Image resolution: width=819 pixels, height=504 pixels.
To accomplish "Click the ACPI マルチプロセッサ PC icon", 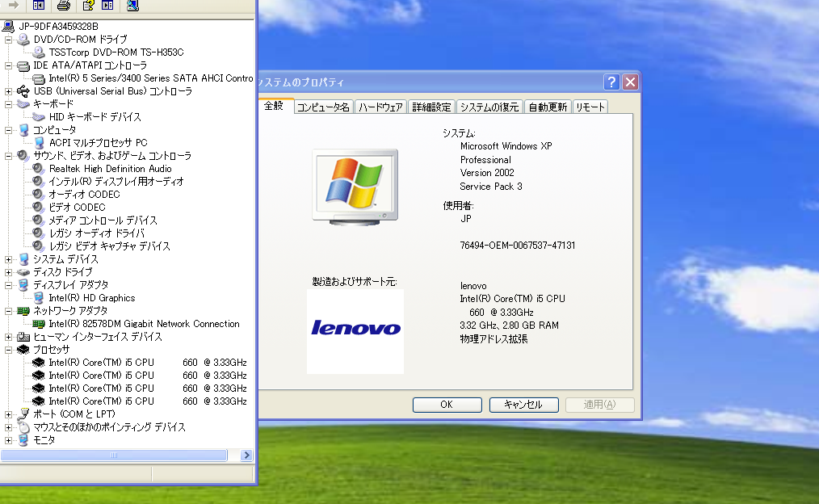I will (x=39, y=143).
